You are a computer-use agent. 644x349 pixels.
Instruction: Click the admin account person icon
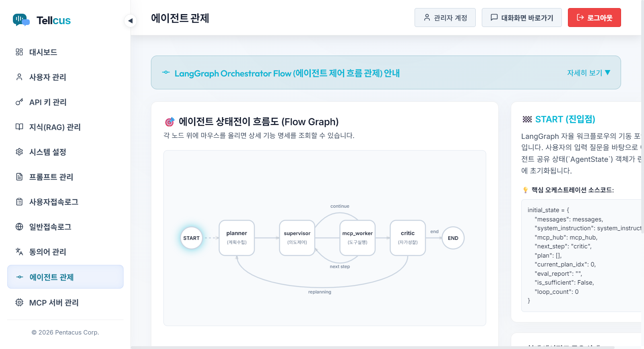coord(427,17)
